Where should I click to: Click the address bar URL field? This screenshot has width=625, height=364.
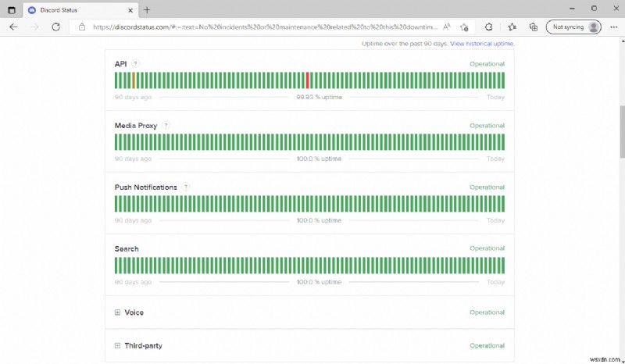[x=265, y=27]
